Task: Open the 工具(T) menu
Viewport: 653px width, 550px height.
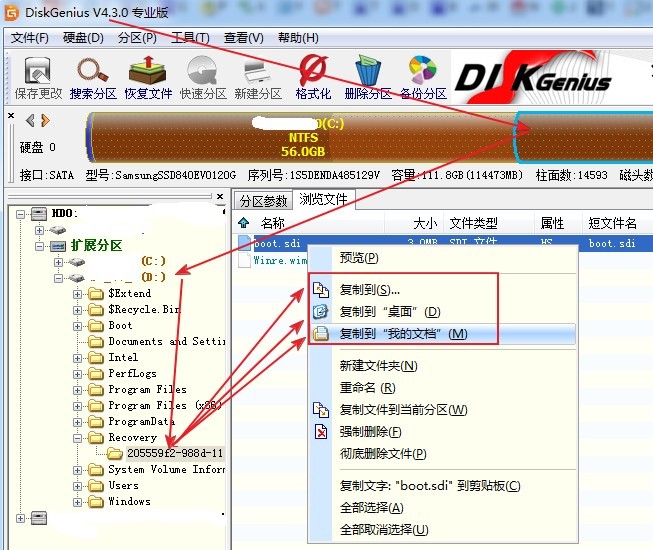Action: click(190, 38)
